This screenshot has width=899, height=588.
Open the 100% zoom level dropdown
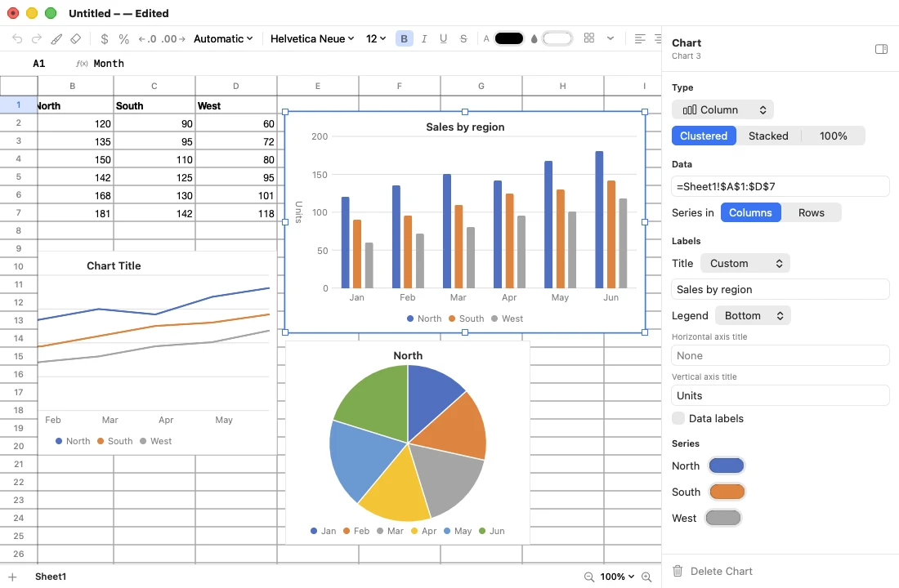(617, 577)
